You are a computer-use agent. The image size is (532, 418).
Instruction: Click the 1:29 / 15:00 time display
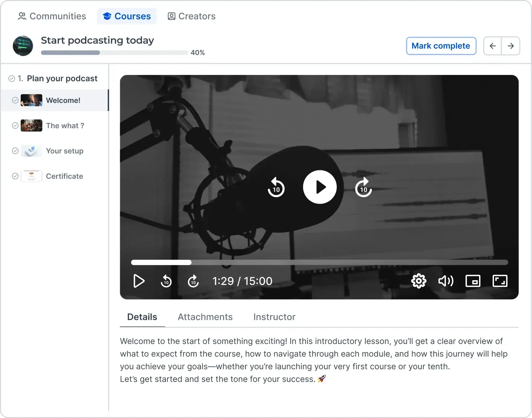(x=242, y=281)
